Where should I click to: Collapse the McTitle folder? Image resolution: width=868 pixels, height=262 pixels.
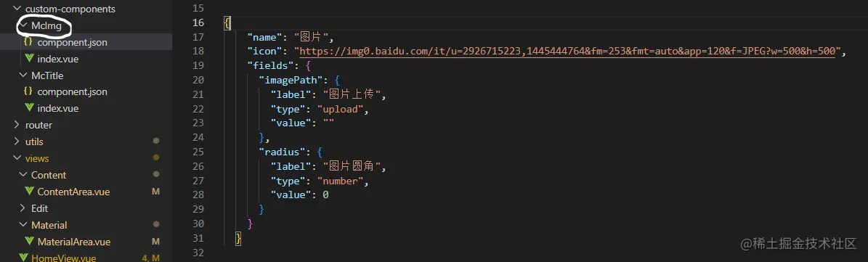coord(23,75)
